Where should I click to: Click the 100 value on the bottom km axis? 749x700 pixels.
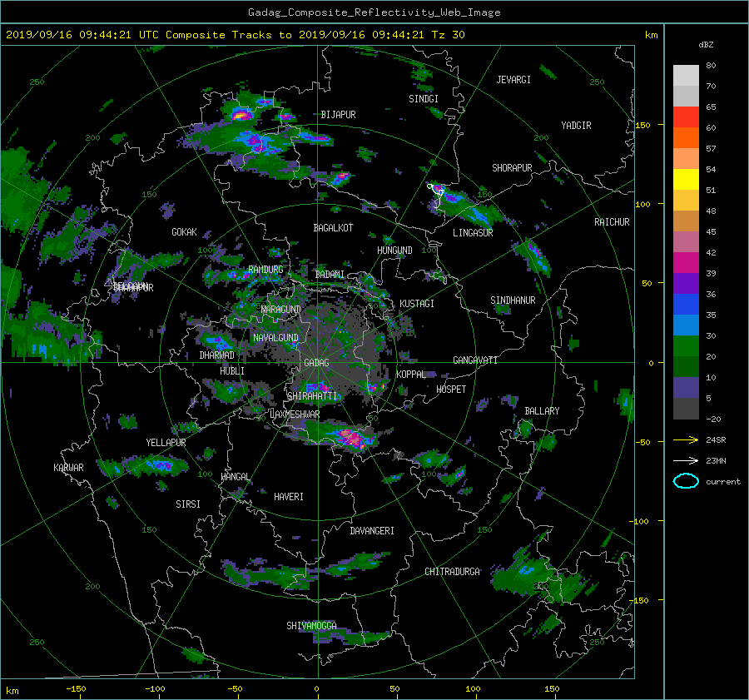click(473, 689)
